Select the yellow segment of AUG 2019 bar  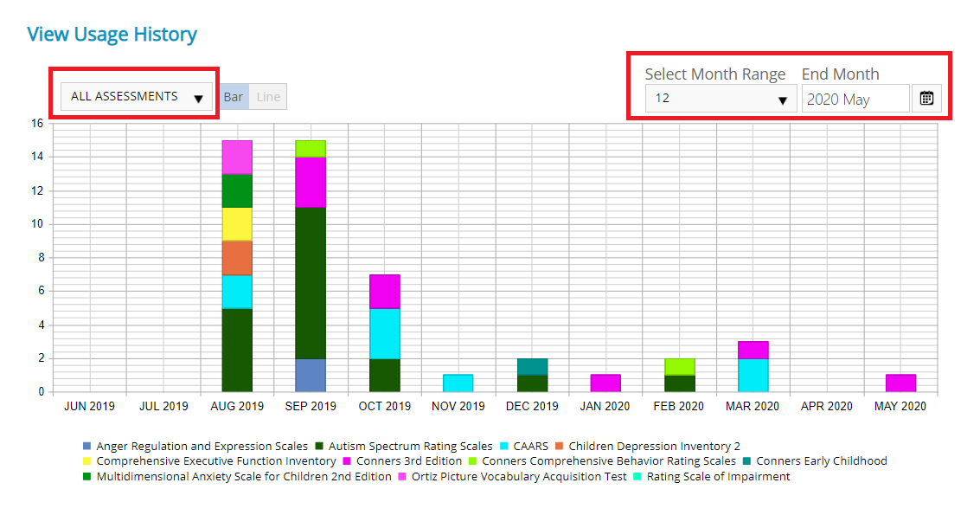point(237,224)
